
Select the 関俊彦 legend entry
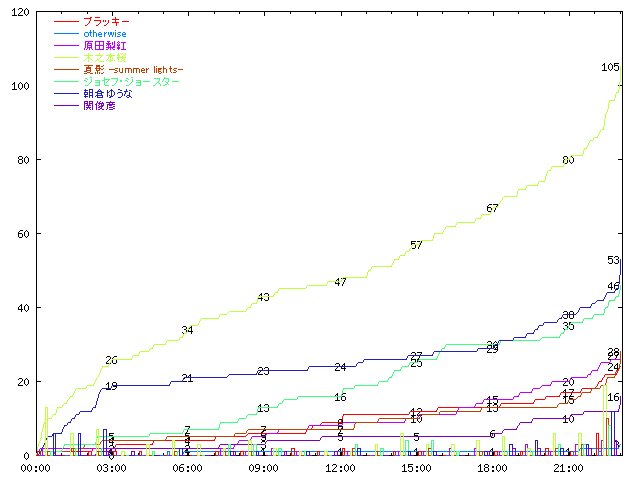100,105
